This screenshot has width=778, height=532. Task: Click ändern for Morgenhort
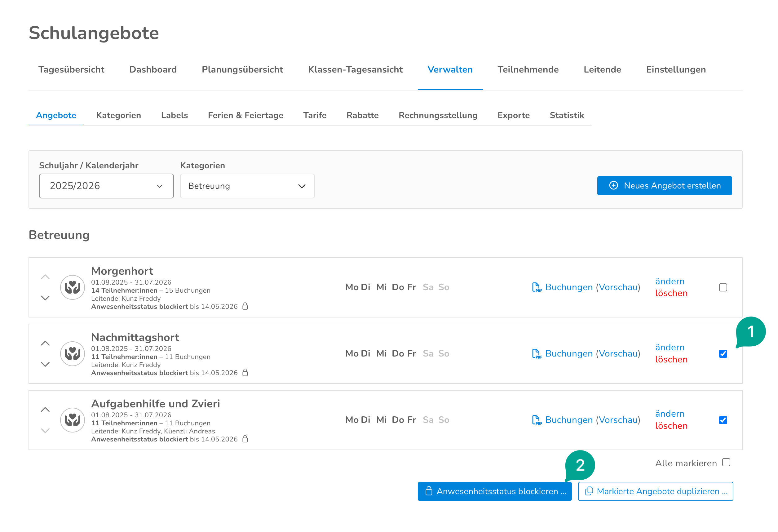click(x=670, y=281)
